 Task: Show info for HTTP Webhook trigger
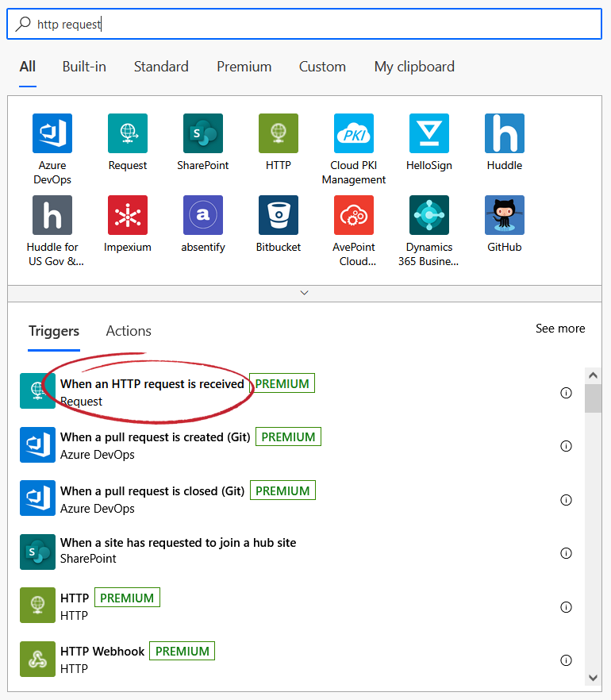pyautogui.click(x=566, y=660)
